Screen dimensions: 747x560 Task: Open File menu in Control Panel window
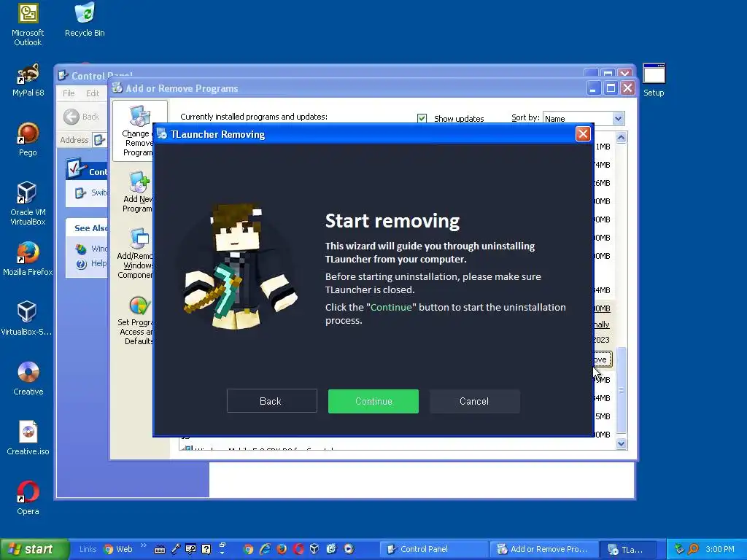pos(69,93)
